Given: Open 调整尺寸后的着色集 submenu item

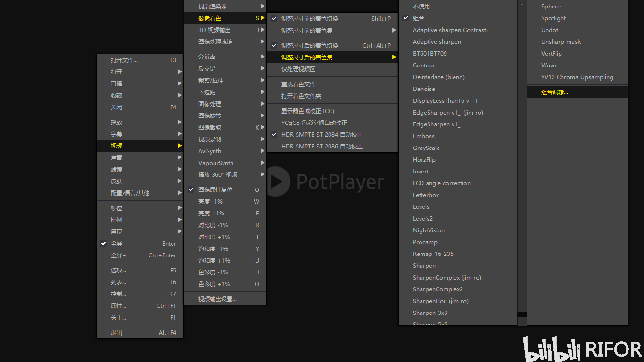Looking at the screenshot, I should [332, 58].
